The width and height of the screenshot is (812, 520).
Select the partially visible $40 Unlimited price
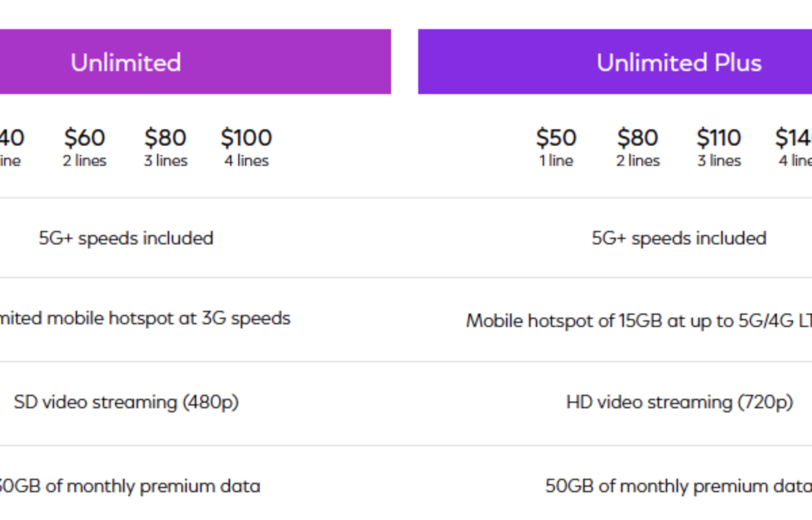coord(12,137)
